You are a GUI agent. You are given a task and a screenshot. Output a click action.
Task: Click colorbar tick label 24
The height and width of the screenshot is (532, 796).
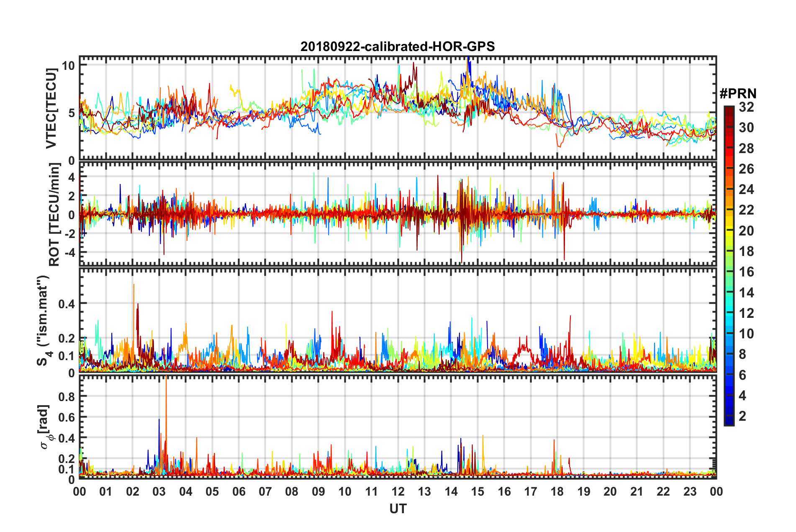(746, 189)
